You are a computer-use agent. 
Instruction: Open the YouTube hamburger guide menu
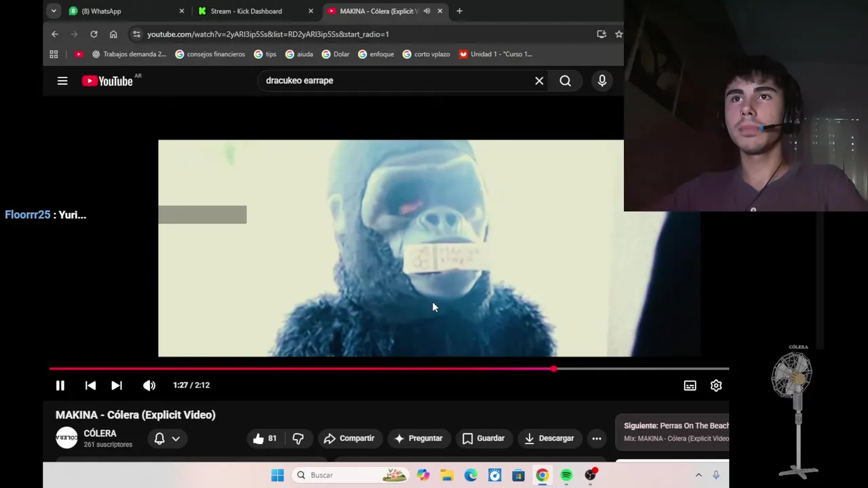coord(62,81)
